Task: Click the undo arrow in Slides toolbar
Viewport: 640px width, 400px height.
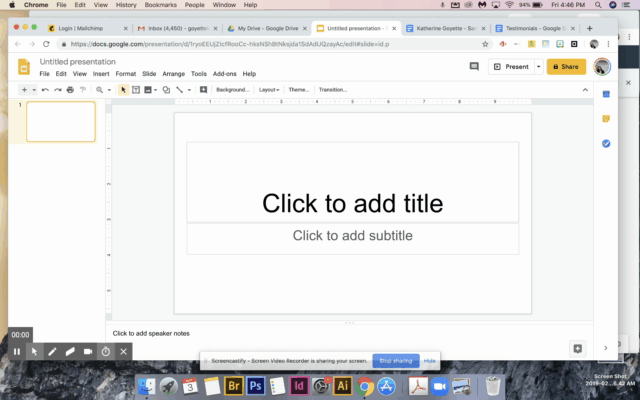Action: [x=45, y=90]
